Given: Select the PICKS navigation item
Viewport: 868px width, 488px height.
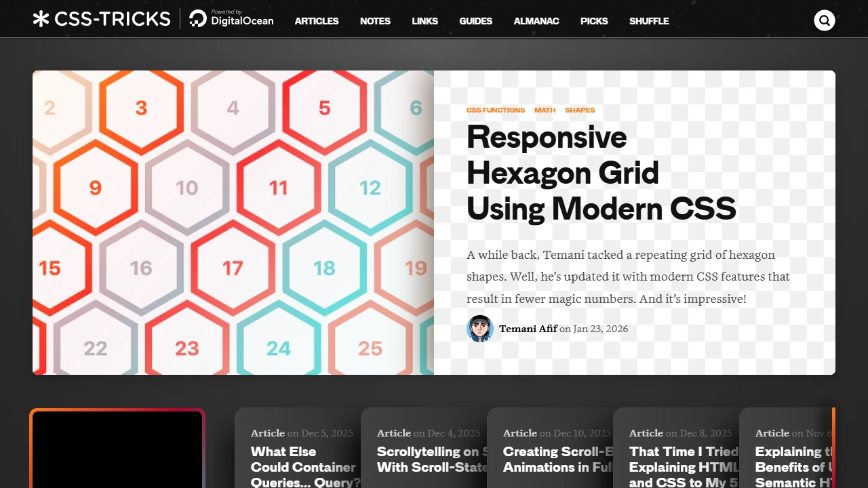Looking at the screenshot, I should point(594,21).
